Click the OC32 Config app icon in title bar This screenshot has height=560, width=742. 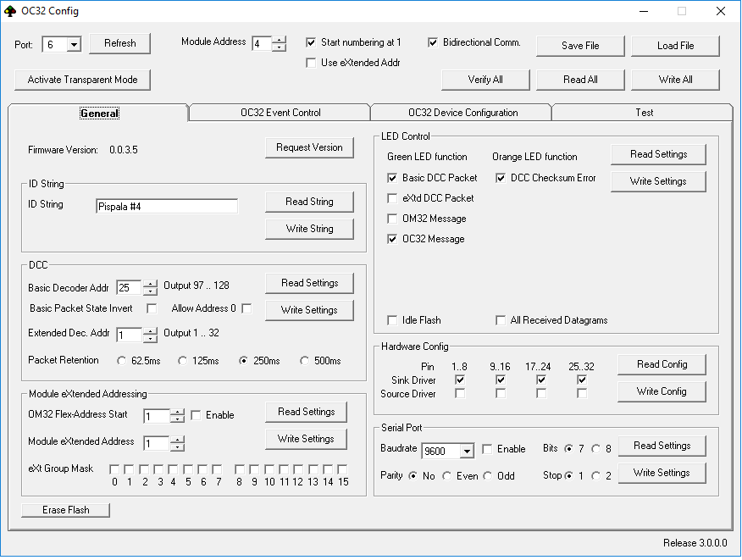coord(10,11)
